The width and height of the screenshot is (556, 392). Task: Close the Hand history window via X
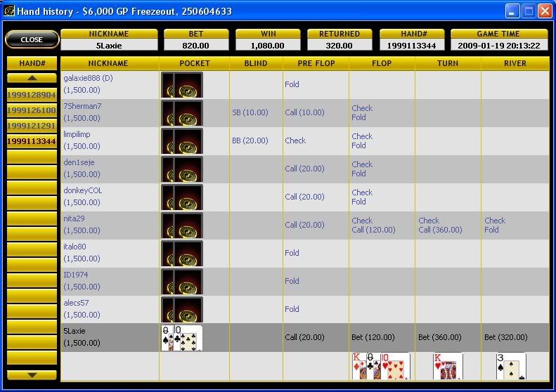point(544,11)
